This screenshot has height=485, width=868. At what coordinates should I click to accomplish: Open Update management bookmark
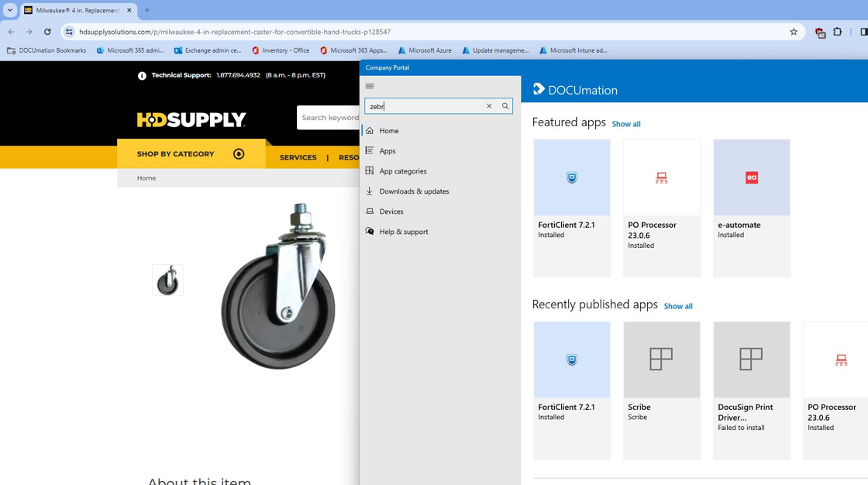click(x=495, y=50)
